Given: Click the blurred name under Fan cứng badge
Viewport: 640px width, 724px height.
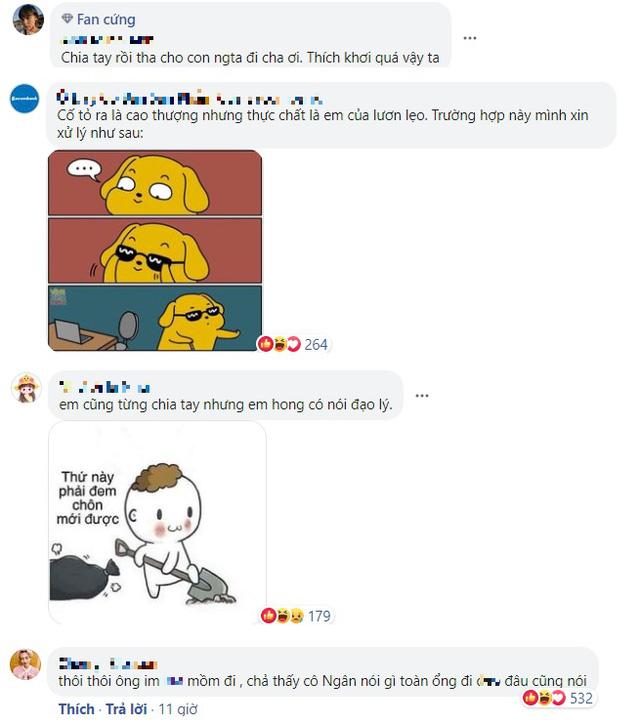Looking at the screenshot, I should (x=107, y=39).
